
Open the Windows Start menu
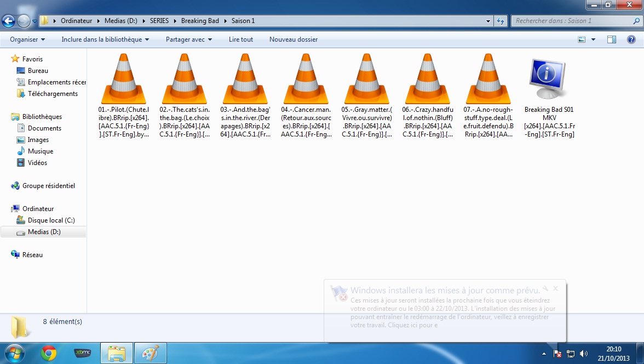(14, 353)
